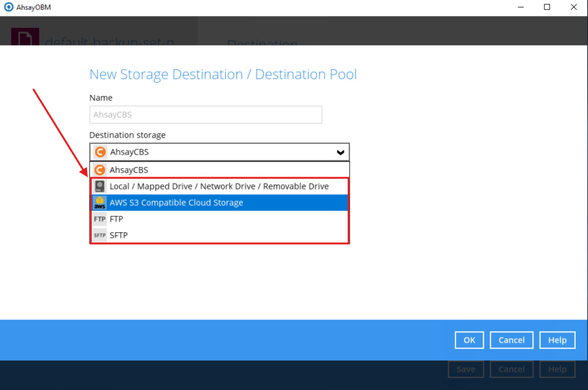Close the AhsayOBM window
588x390 pixels.
coord(574,7)
